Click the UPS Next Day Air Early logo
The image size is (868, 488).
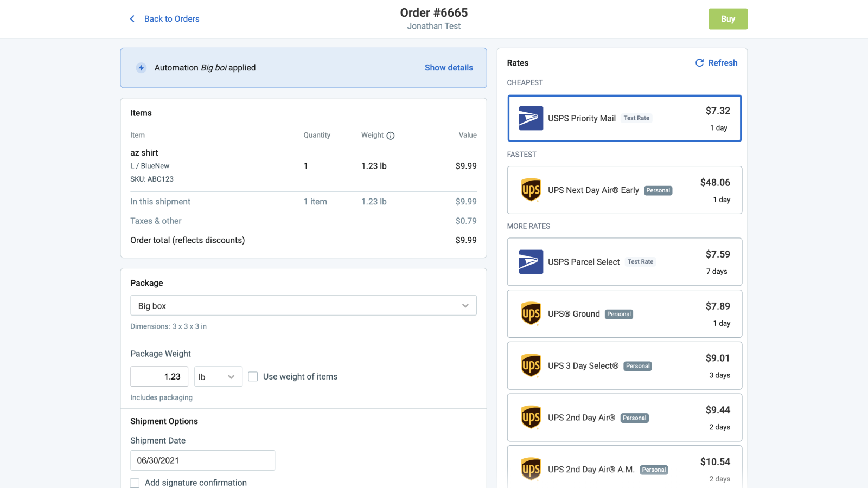[531, 190]
